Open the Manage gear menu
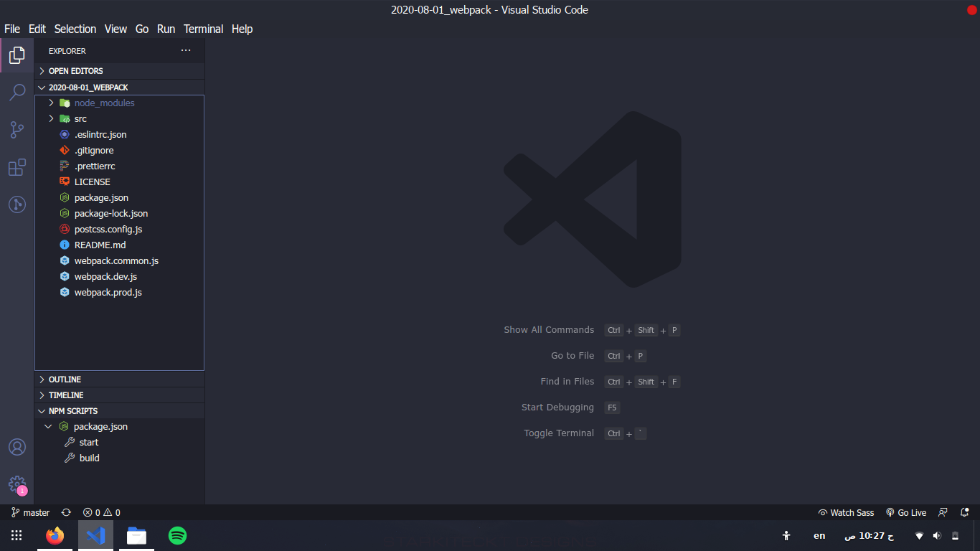This screenshot has height=551, width=980. coord(17,484)
